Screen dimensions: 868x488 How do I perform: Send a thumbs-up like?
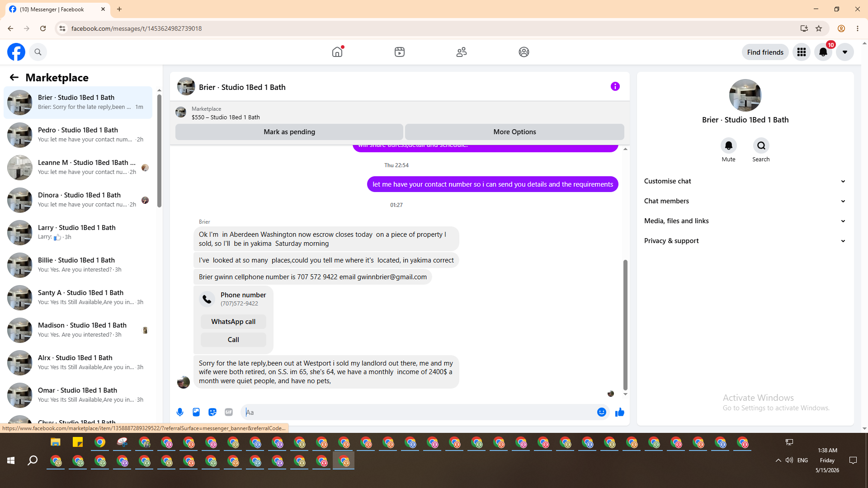[620, 412]
